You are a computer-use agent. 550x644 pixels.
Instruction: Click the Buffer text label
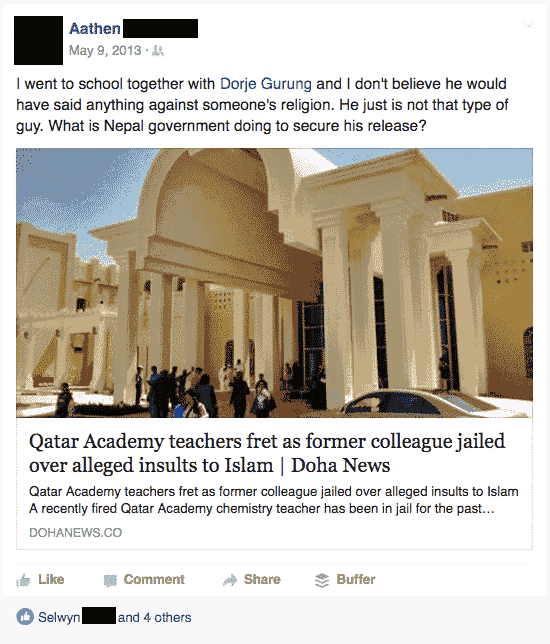pos(356,580)
